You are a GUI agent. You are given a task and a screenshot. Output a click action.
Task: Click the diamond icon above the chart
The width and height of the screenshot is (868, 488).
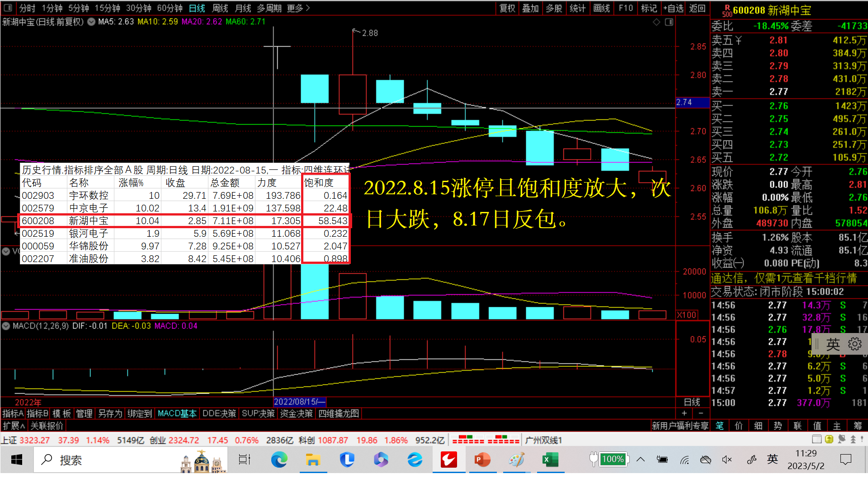click(656, 22)
